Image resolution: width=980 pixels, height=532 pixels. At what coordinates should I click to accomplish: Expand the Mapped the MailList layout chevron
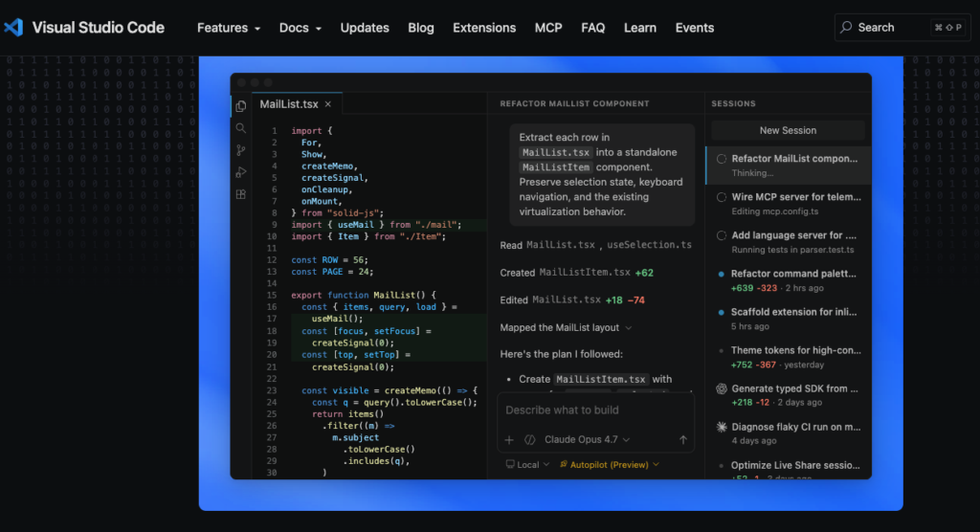628,328
